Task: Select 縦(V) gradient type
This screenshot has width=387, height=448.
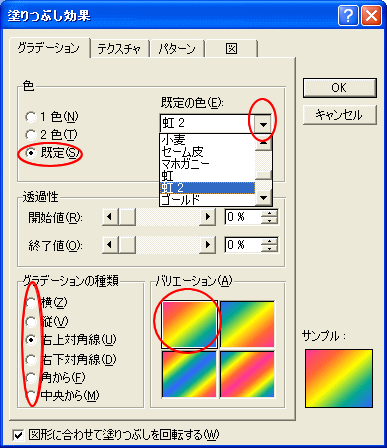Action: [x=47, y=322]
